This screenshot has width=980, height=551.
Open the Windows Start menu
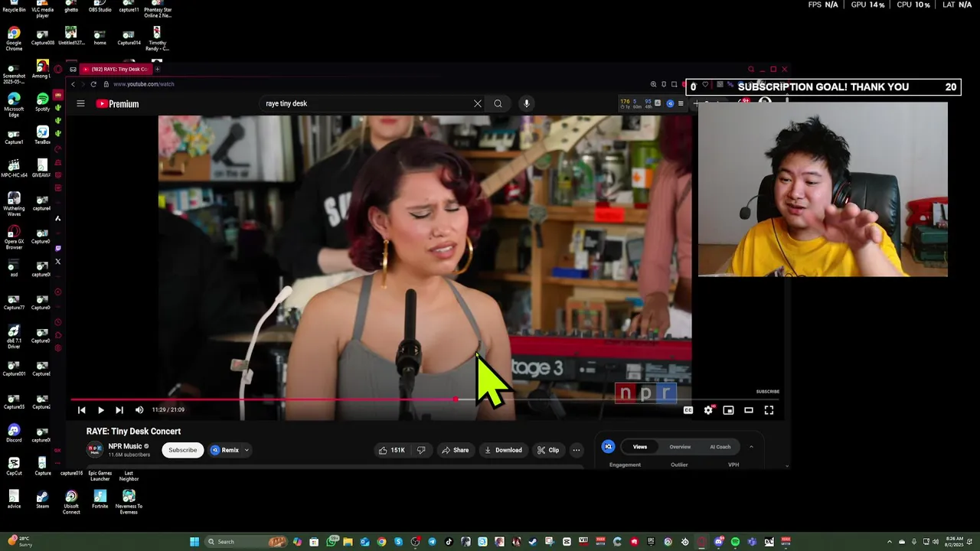194,542
